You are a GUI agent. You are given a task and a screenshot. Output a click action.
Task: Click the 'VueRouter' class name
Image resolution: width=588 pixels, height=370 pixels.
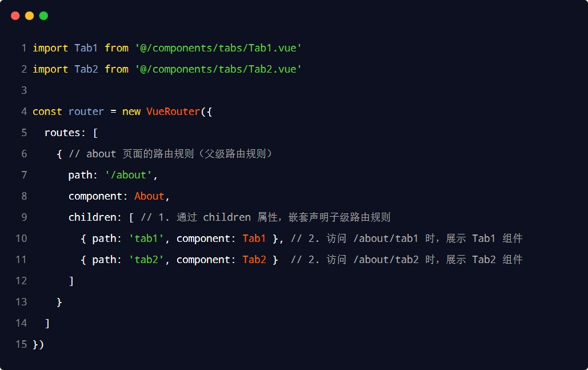point(173,112)
